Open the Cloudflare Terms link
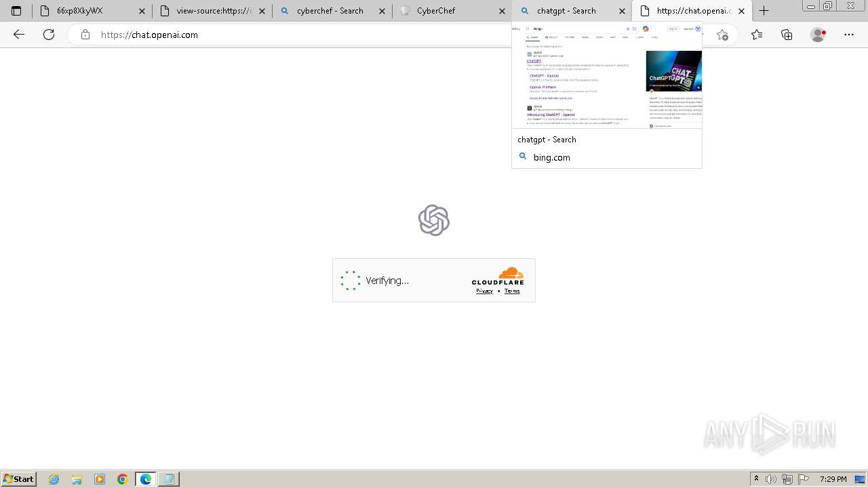This screenshot has width=868, height=488. pos(512,291)
